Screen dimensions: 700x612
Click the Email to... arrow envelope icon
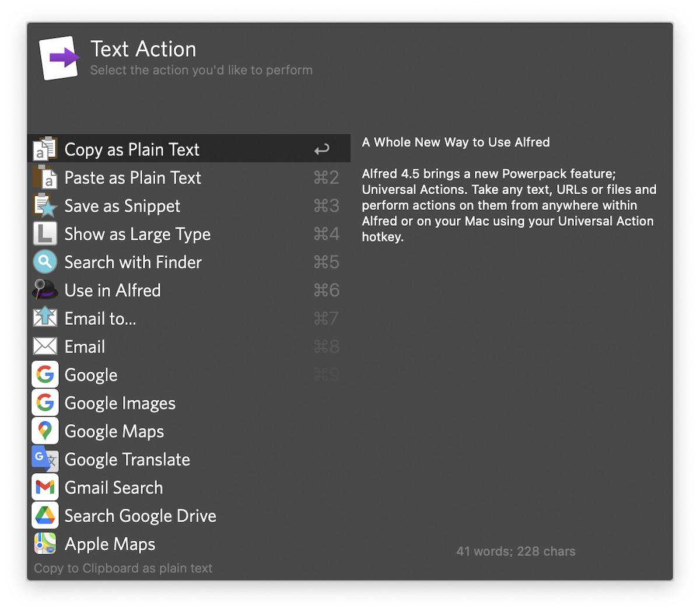pyautogui.click(x=45, y=318)
